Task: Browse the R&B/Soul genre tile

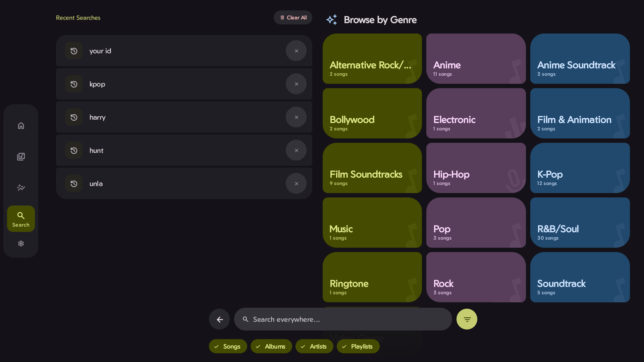Action: 580,223
